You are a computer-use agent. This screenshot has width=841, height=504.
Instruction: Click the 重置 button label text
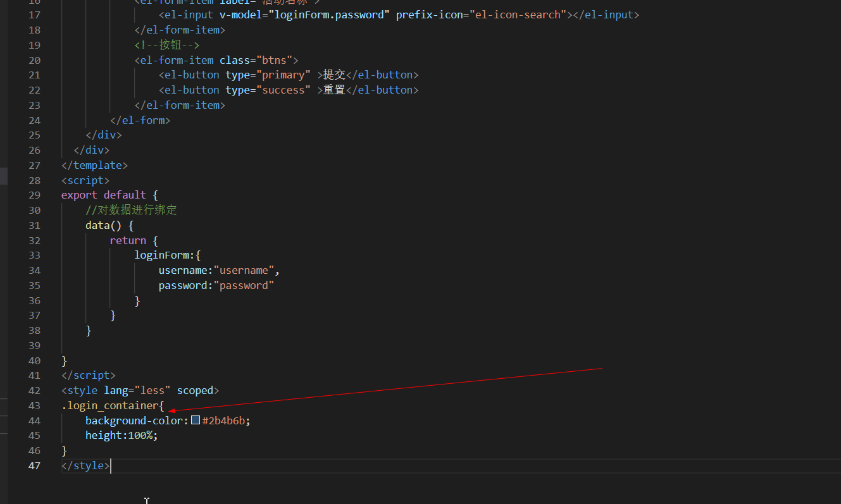[334, 90]
